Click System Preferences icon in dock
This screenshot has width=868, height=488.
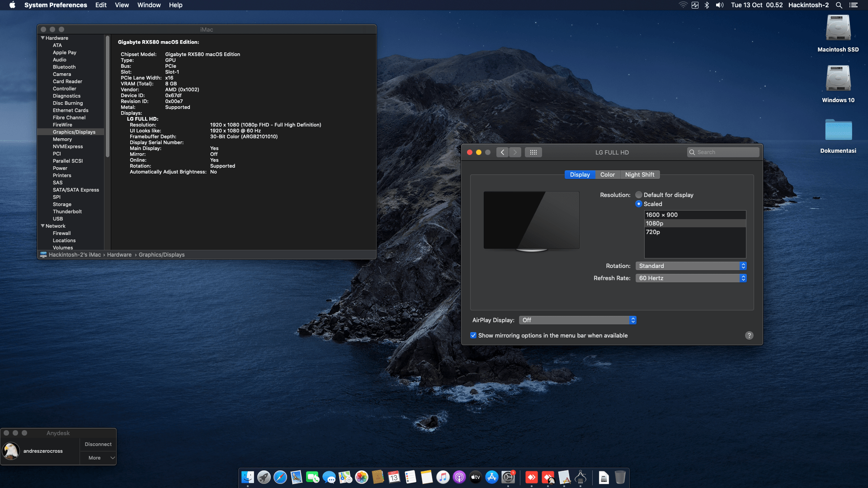(508, 477)
